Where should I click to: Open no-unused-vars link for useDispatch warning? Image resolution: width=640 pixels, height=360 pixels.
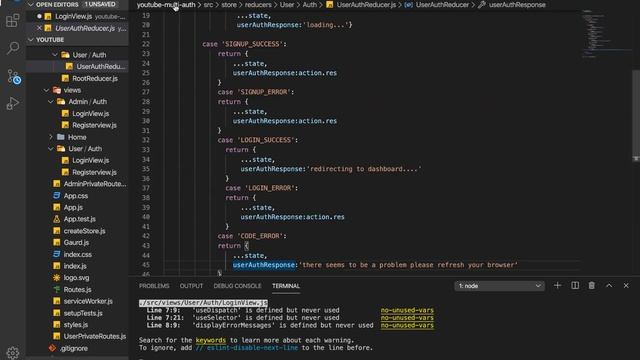407,310
